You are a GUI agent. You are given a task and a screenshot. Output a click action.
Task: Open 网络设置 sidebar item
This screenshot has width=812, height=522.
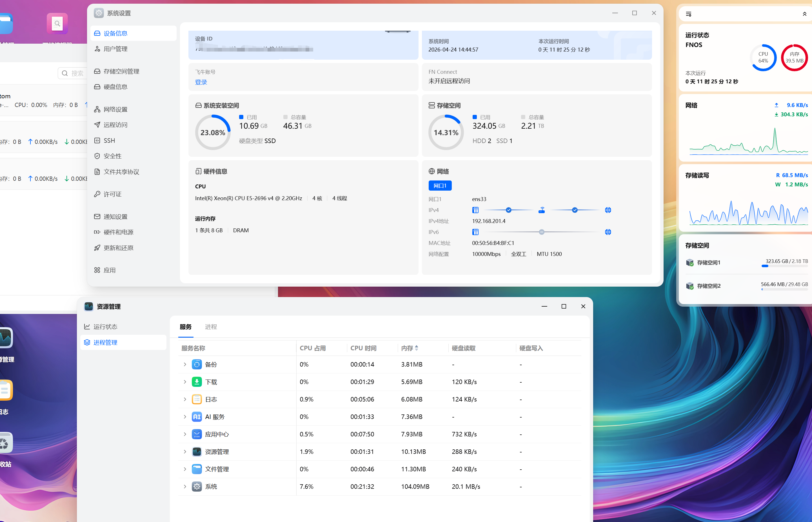tap(115, 110)
